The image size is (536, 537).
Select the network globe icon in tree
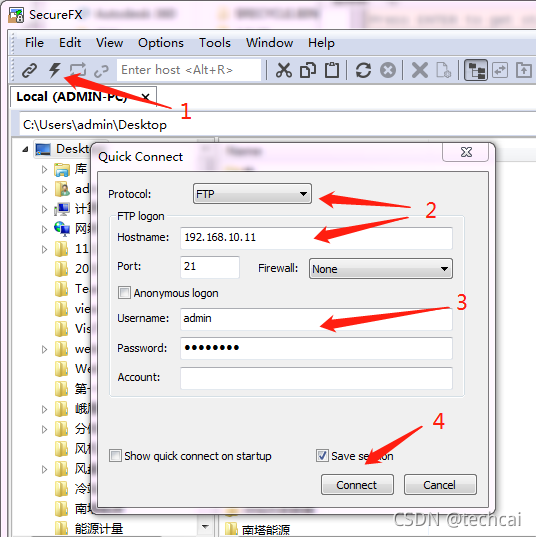point(62,229)
